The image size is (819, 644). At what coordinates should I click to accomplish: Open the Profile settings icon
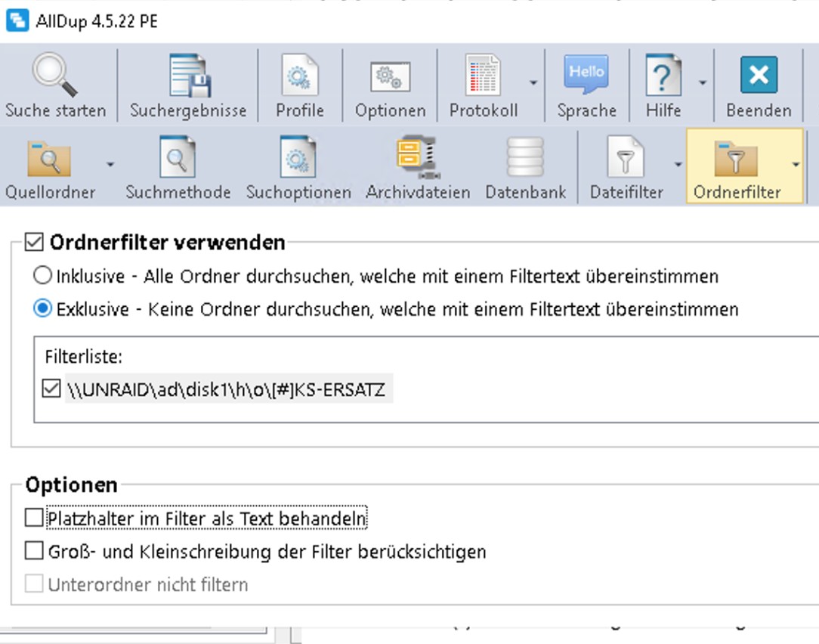(x=300, y=76)
